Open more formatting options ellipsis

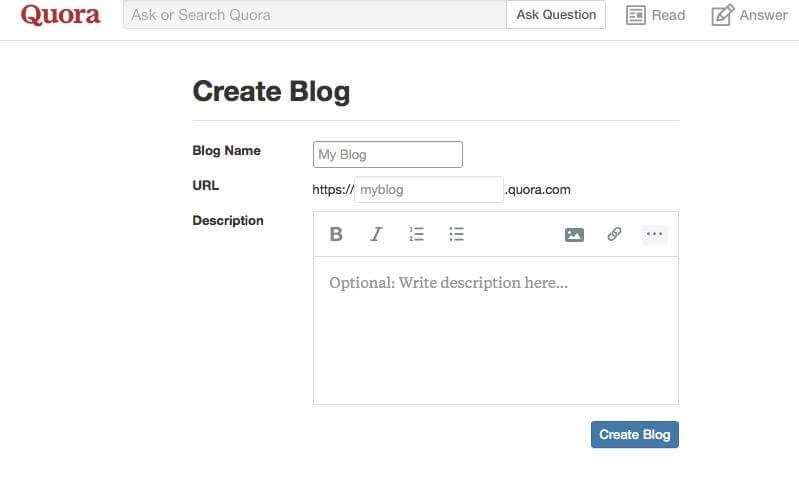[x=654, y=234]
